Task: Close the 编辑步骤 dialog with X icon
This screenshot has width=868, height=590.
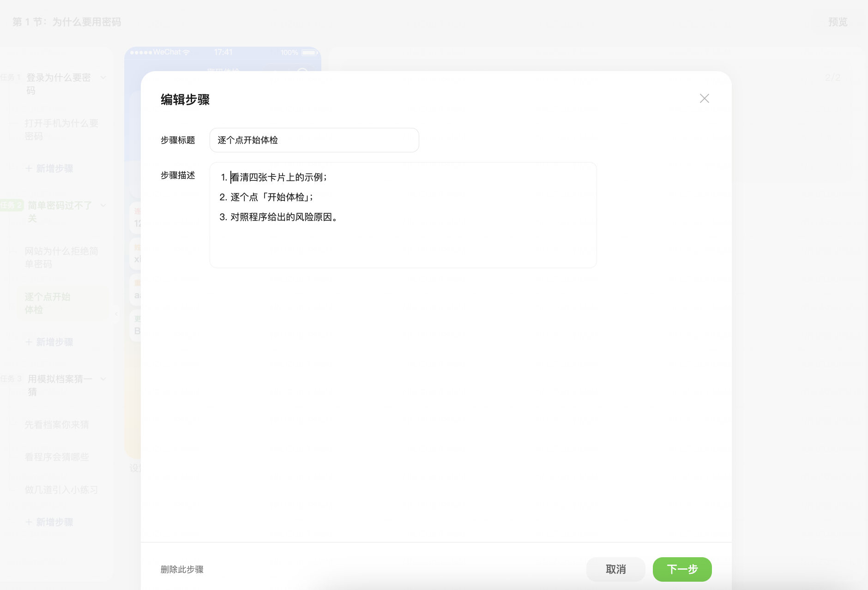Action: (704, 98)
